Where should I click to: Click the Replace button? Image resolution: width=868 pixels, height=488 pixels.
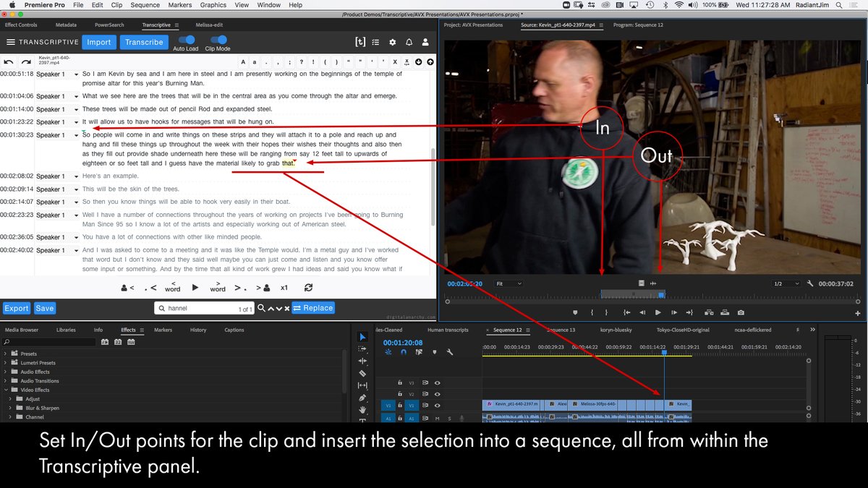click(312, 308)
